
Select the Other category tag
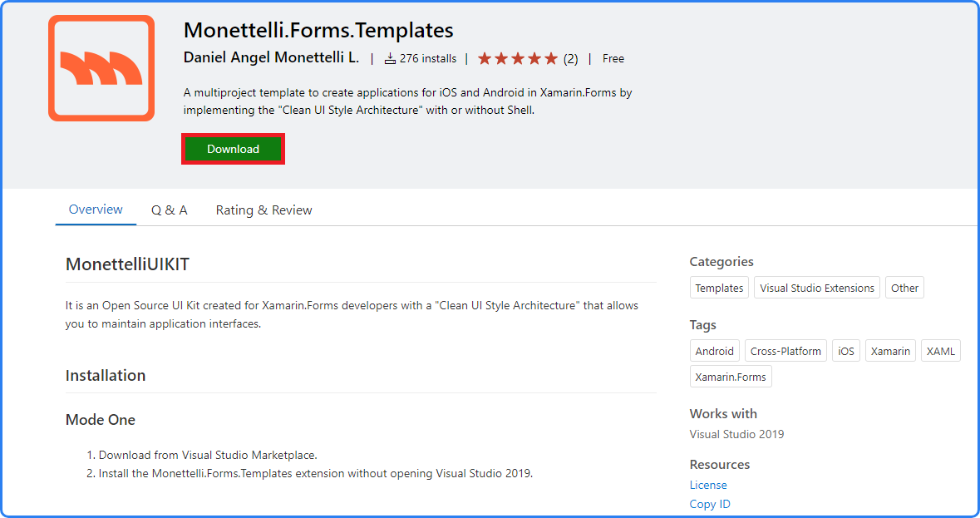point(904,288)
